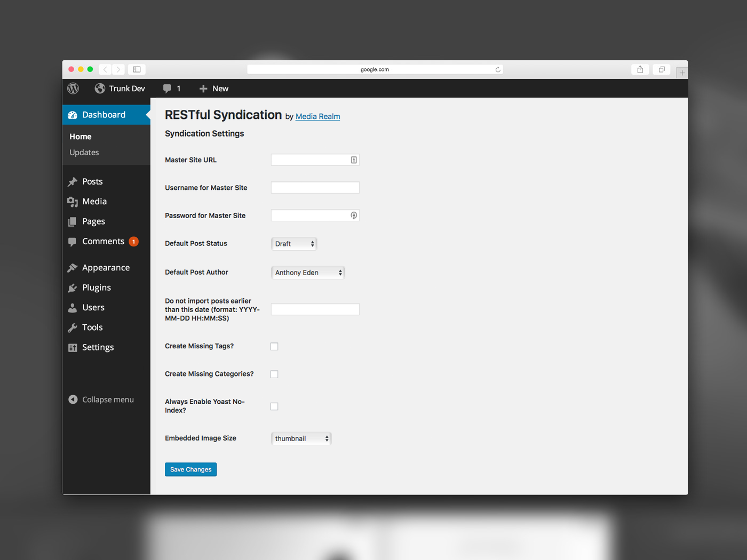747x560 pixels.
Task: Click the WordPress logo icon
Action: [x=73, y=89]
